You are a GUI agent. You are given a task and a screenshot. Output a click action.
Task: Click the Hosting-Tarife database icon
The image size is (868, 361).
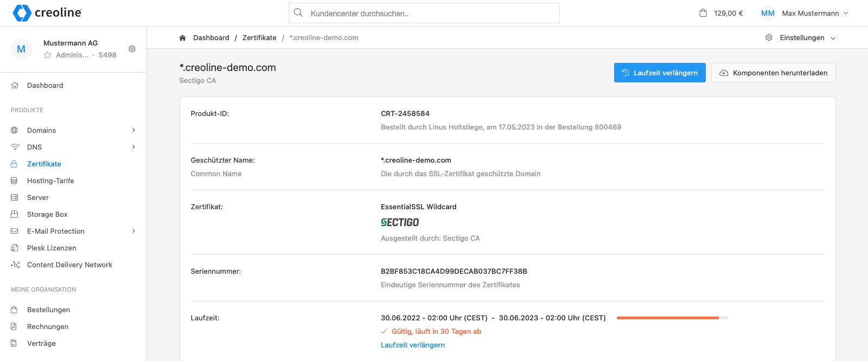point(15,181)
